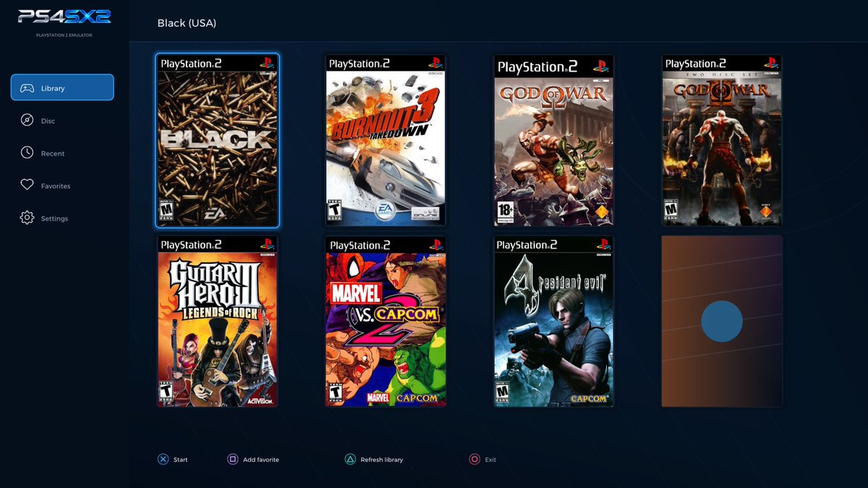The width and height of the screenshot is (868, 488).
Task: Click the Recent clock icon
Action: [27, 153]
